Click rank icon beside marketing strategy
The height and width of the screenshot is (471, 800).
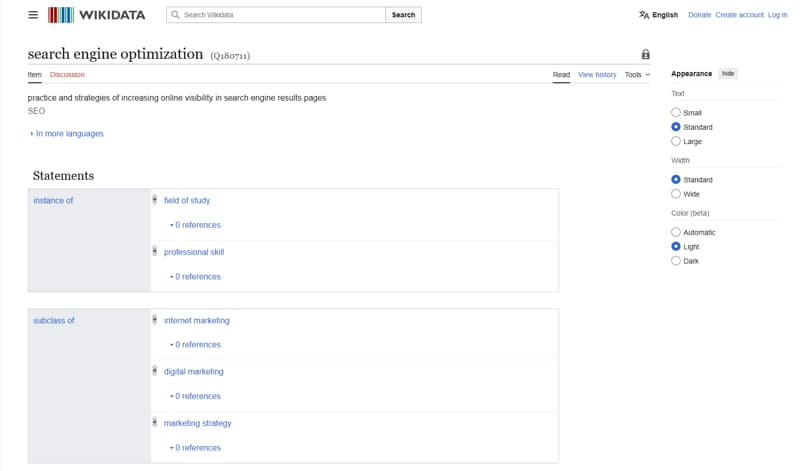tap(155, 423)
